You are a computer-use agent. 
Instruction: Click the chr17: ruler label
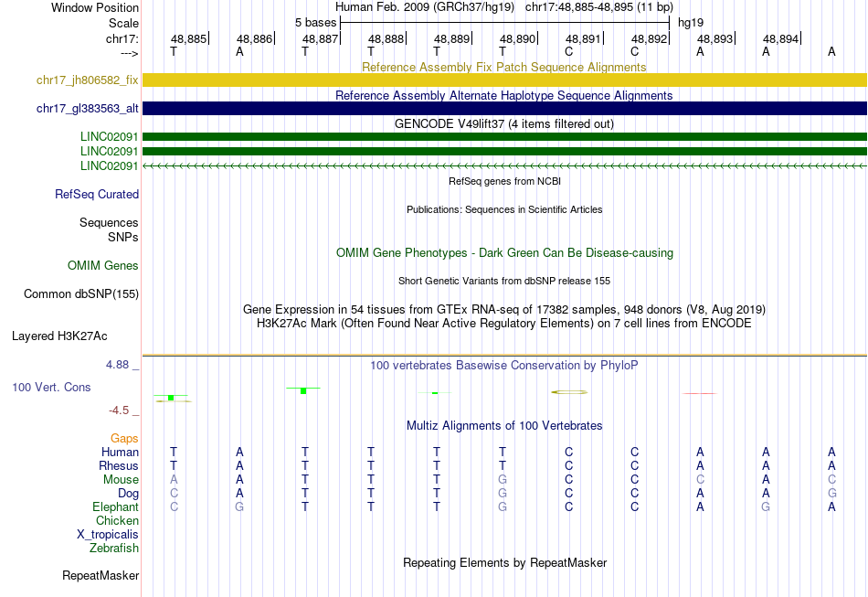122,38
